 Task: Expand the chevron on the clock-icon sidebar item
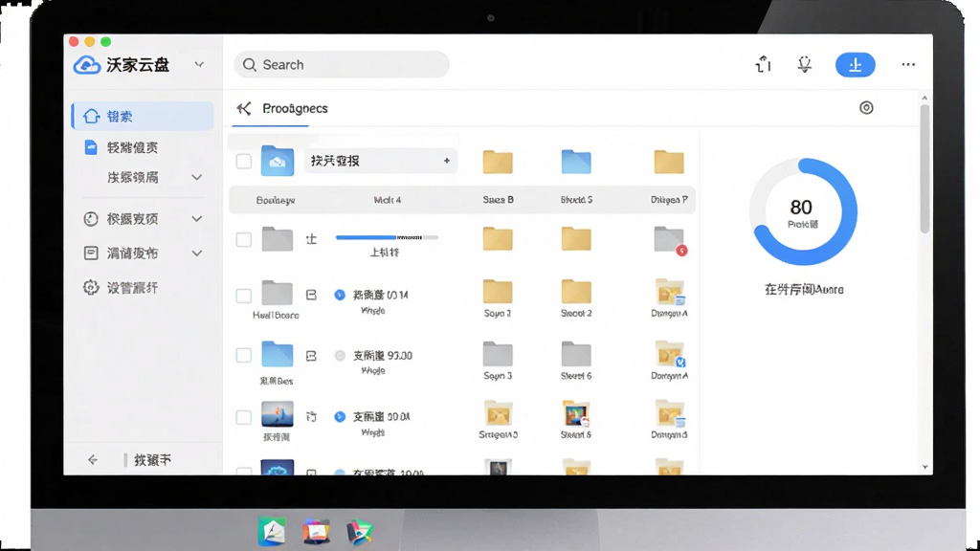click(x=197, y=219)
